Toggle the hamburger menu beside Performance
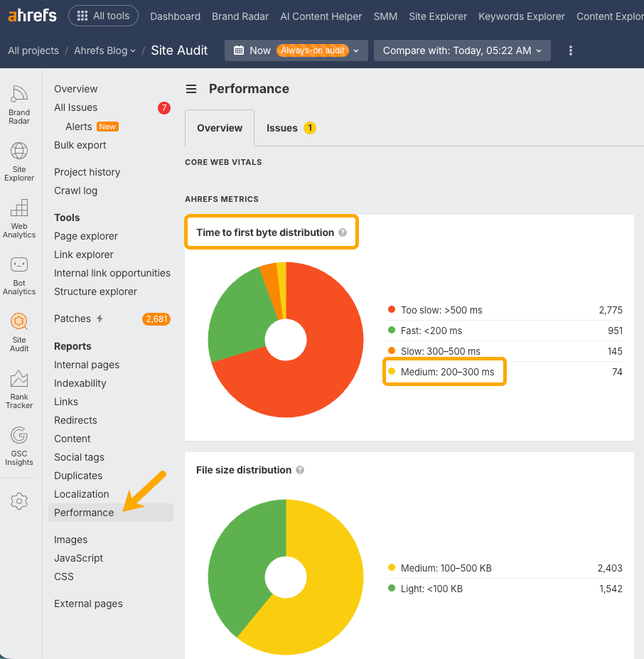 191,89
